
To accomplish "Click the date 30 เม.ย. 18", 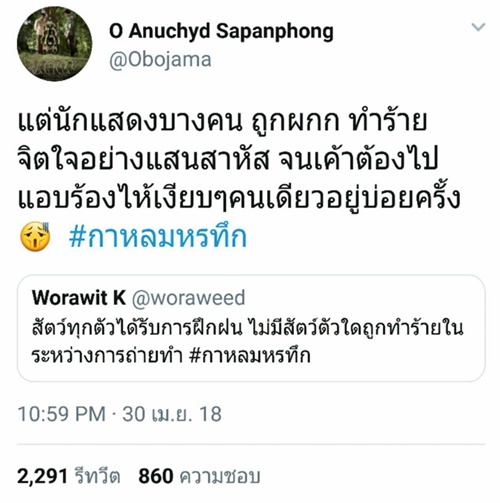I will pyautogui.click(x=172, y=414).
